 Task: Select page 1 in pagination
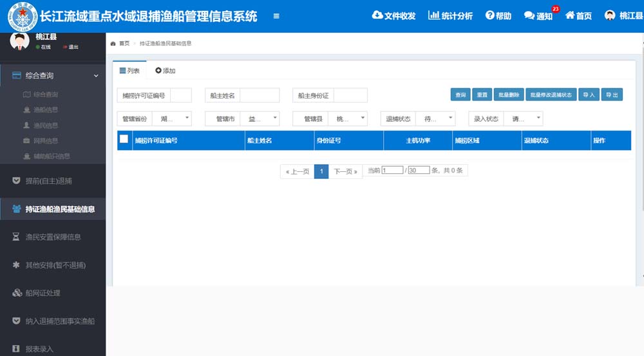[321, 172]
